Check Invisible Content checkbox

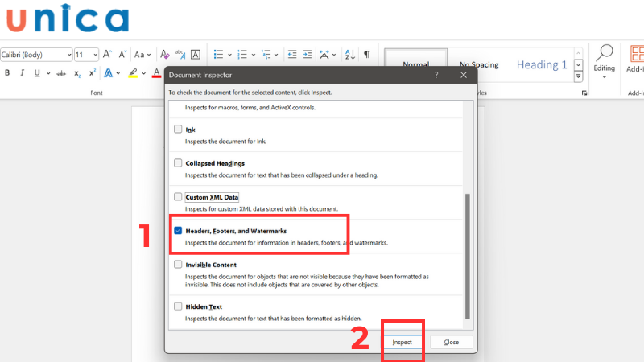click(x=178, y=265)
